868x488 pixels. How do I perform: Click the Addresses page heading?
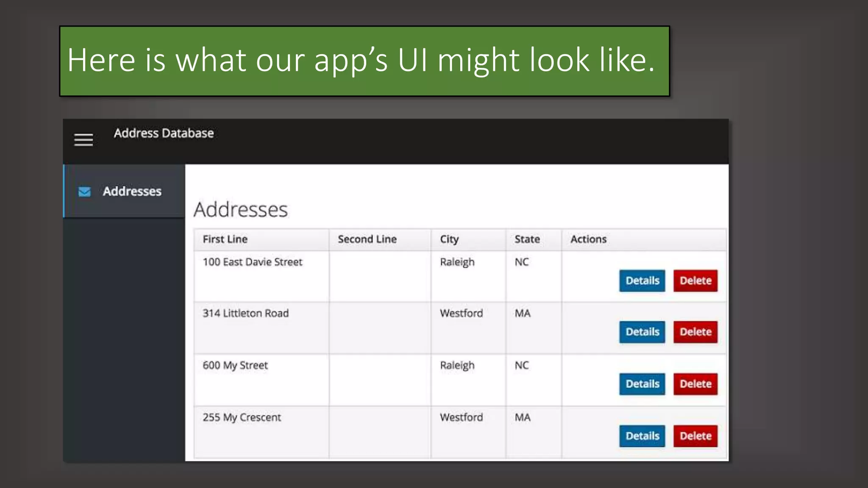point(241,210)
